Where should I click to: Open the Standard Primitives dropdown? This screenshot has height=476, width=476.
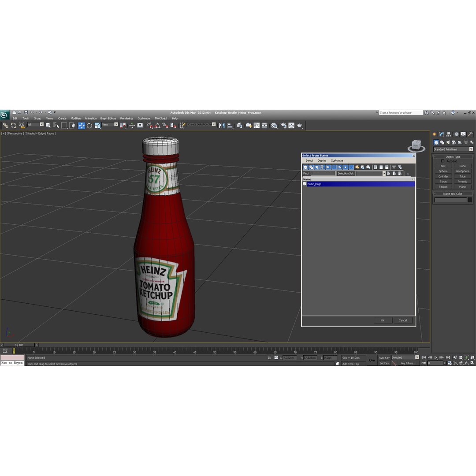(453, 149)
